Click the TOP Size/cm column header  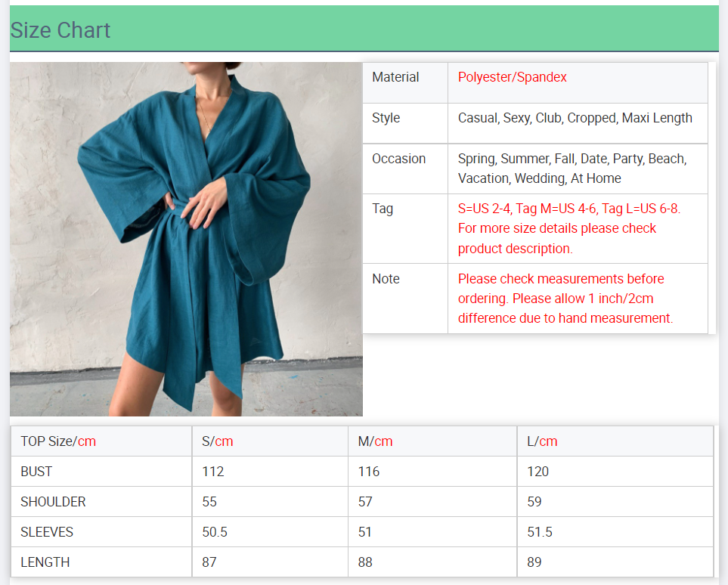58,441
